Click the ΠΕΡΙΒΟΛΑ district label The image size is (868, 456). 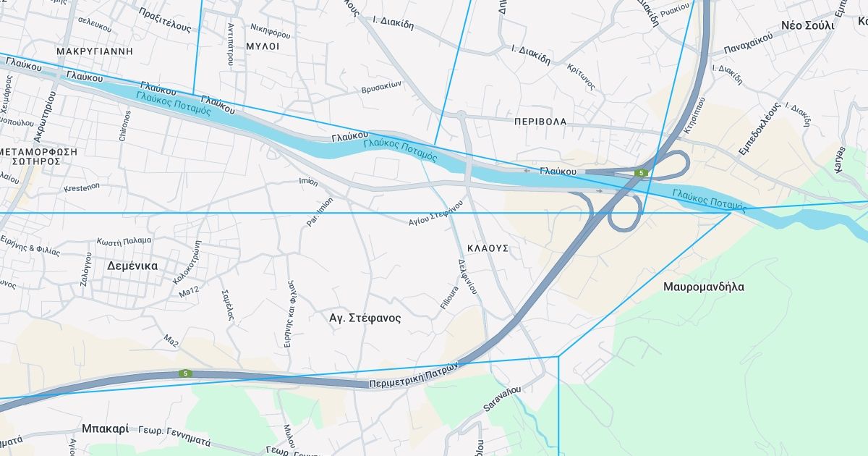point(540,122)
